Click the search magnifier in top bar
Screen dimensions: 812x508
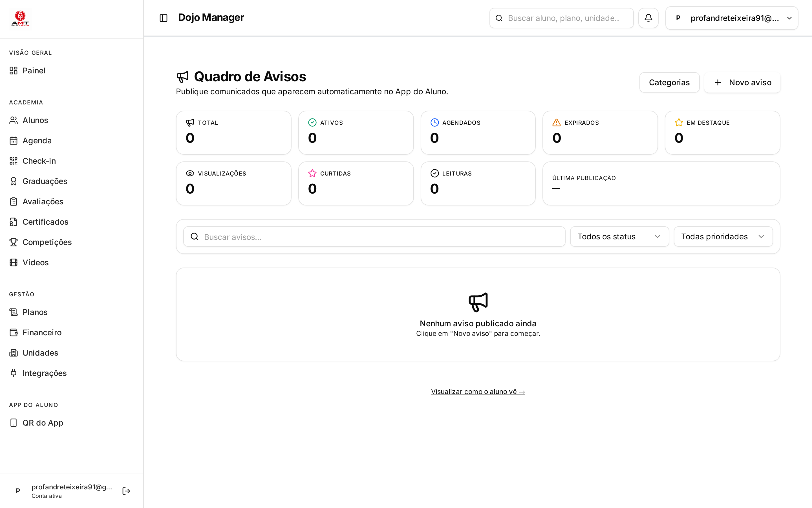point(499,18)
